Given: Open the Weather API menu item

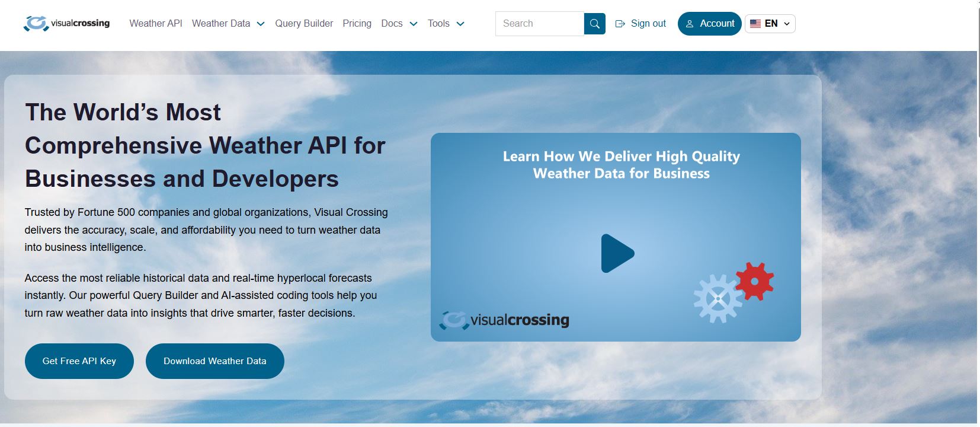Looking at the screenshot, I should pos(156,24).
